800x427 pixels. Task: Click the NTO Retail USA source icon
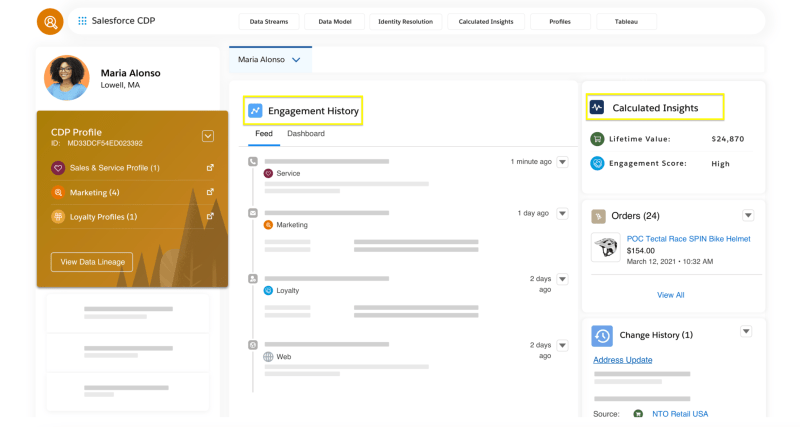638,414
